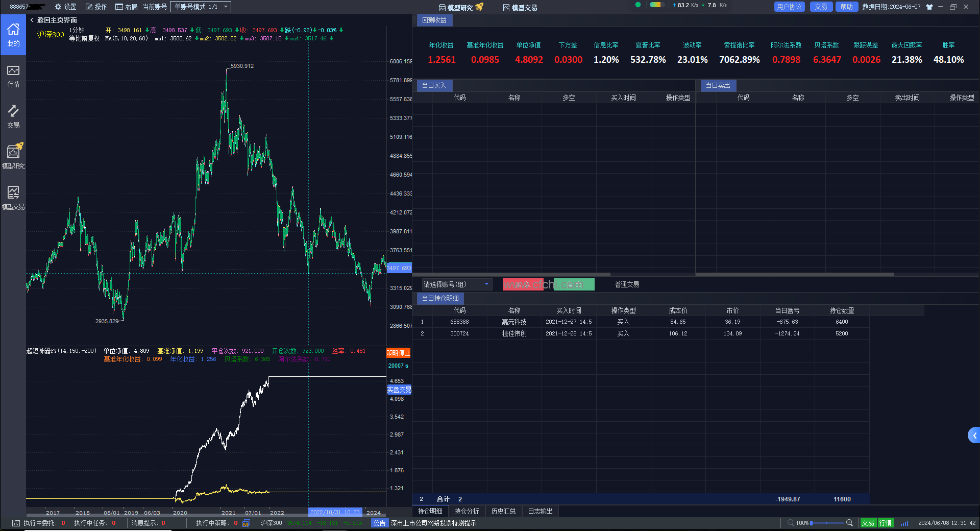The image size is (980, 531).
Task: Select the 当日卖出 tab
Action: pyautogui.click(x=718, y=85)
